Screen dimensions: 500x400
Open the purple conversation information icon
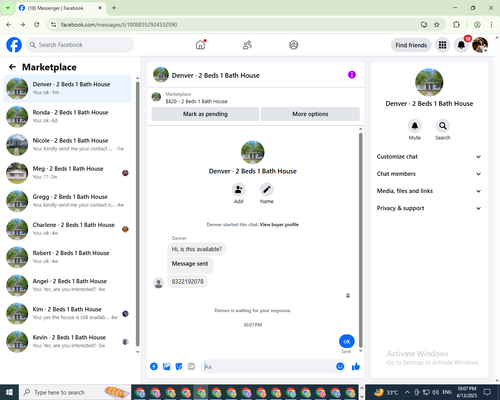pos(352,75)
